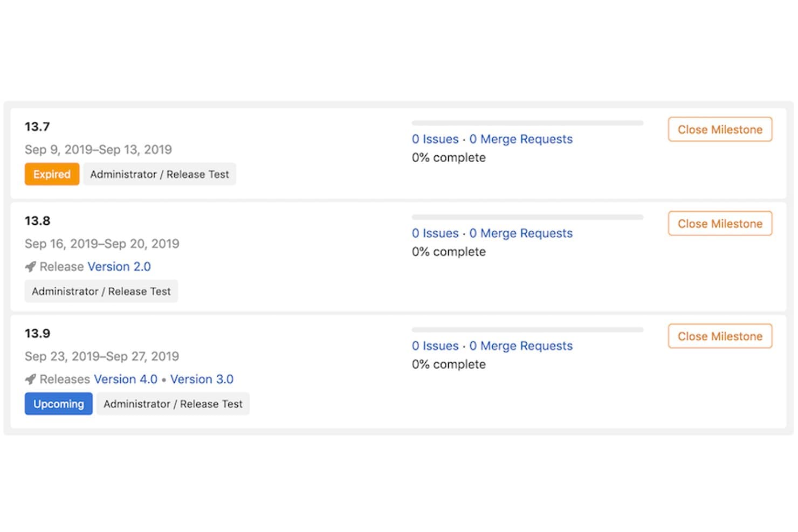Screen dimensions: 798x532
Task: Click Administrator / Release Test label under 13.8
Action: [101, 291]
